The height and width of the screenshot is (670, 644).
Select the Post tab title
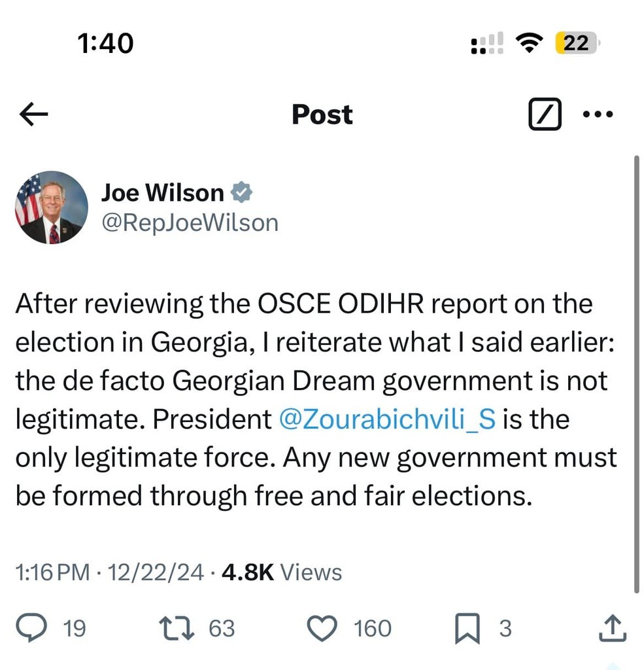[x=321, y=115]
